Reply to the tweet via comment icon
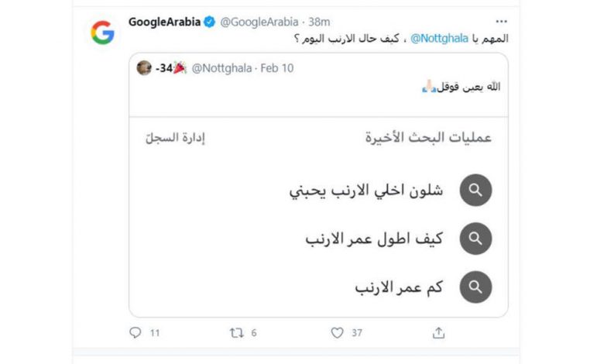Image resolution: width=604 pixels, height=364 pixels. coord(135,332)
